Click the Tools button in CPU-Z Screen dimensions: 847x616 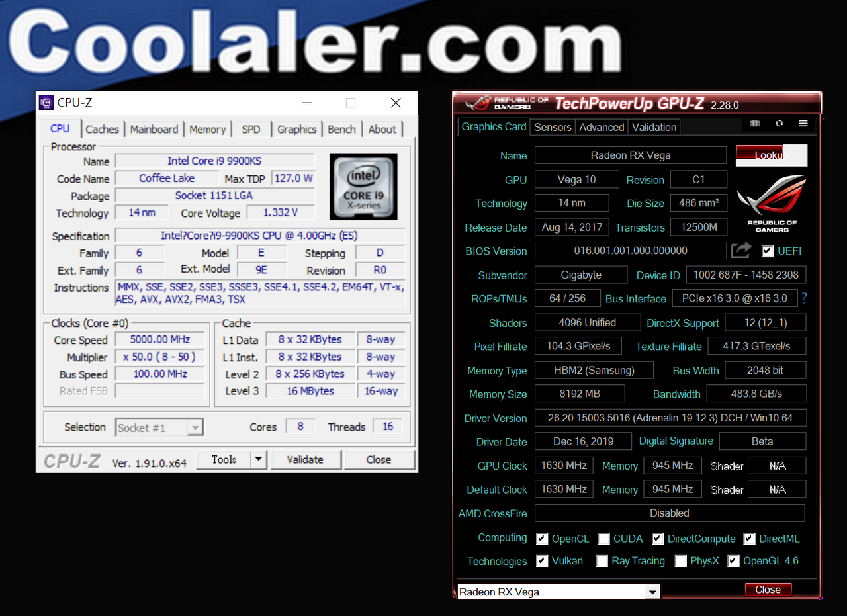[x=224, y=459]
